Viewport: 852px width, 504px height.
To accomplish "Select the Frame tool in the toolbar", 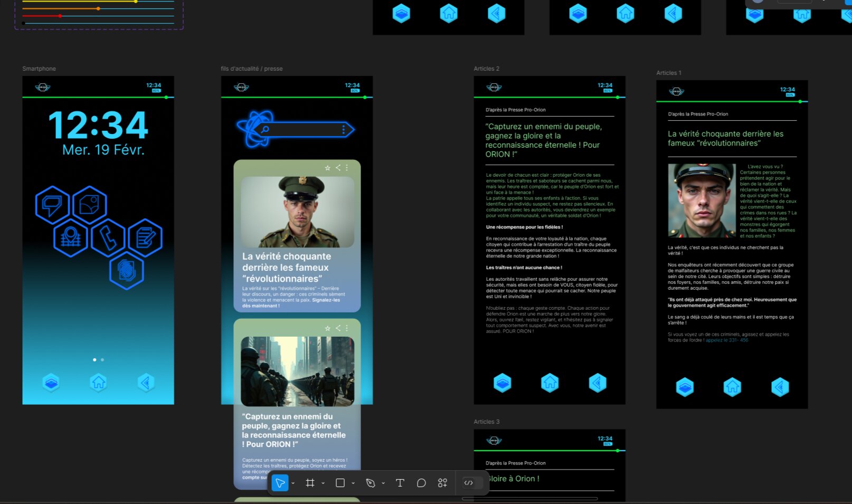I will pos(310,483).
